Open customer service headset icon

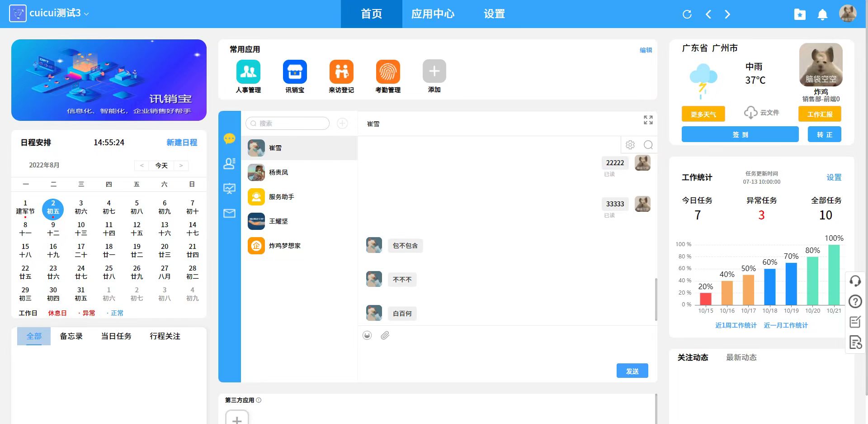coord(855,281)
